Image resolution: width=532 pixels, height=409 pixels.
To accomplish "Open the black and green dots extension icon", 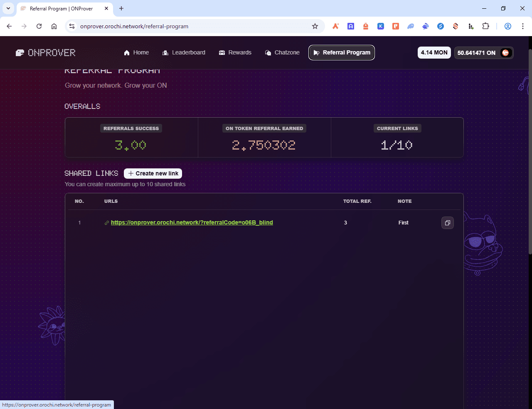I will [x=470, y=26].
